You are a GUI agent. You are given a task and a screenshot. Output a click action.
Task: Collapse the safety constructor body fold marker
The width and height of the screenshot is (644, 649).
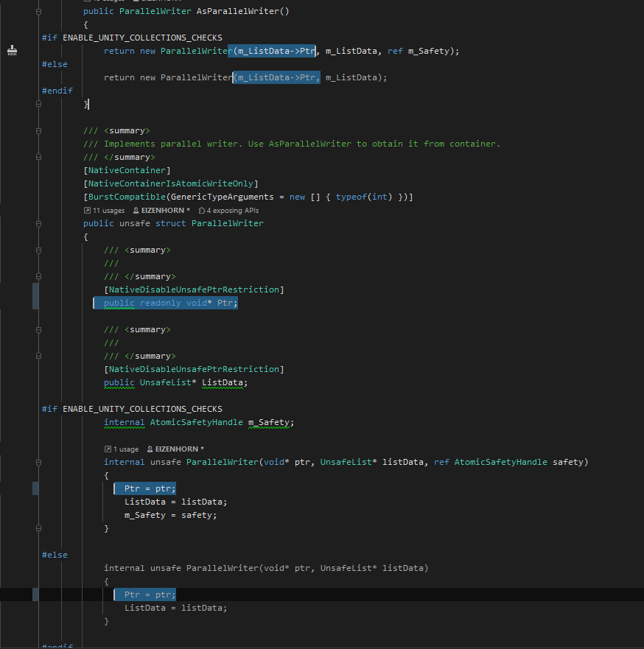[38, 462]
